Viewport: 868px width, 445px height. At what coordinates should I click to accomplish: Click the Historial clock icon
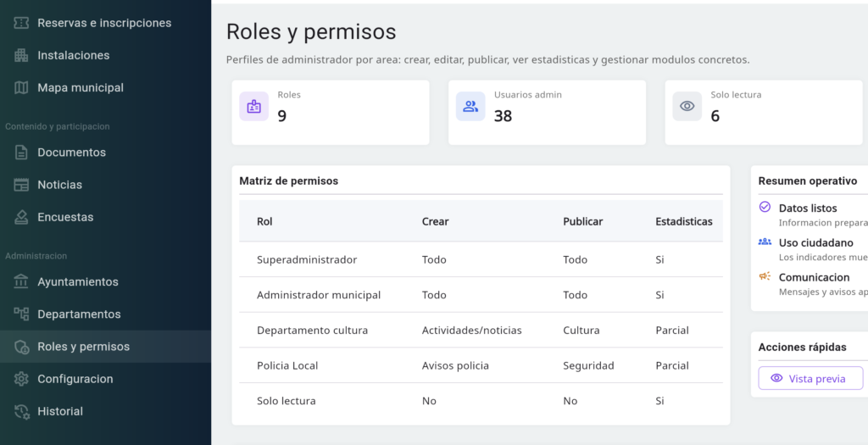pyautogui.click(x=21, y=411)
